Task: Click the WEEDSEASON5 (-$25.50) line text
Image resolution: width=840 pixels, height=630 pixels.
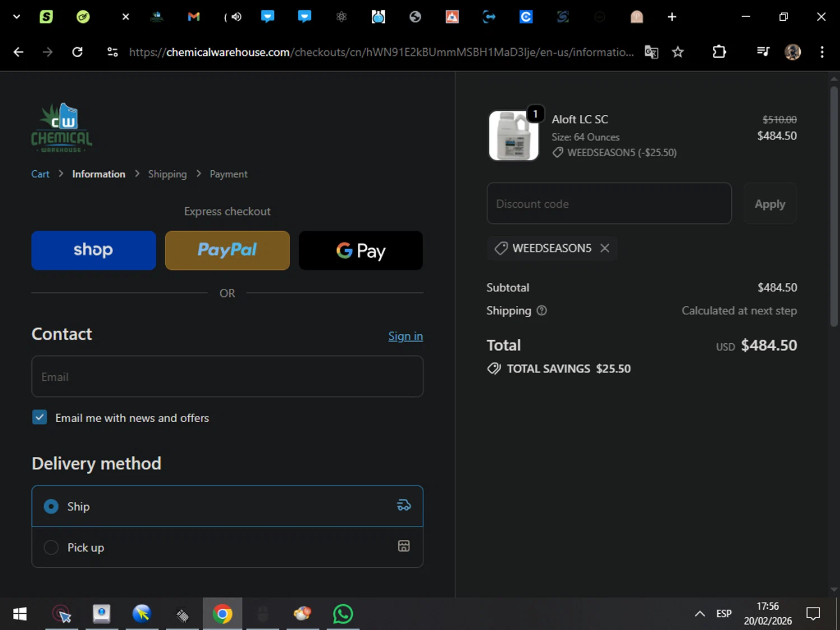Action: click(x=622, y=152)
